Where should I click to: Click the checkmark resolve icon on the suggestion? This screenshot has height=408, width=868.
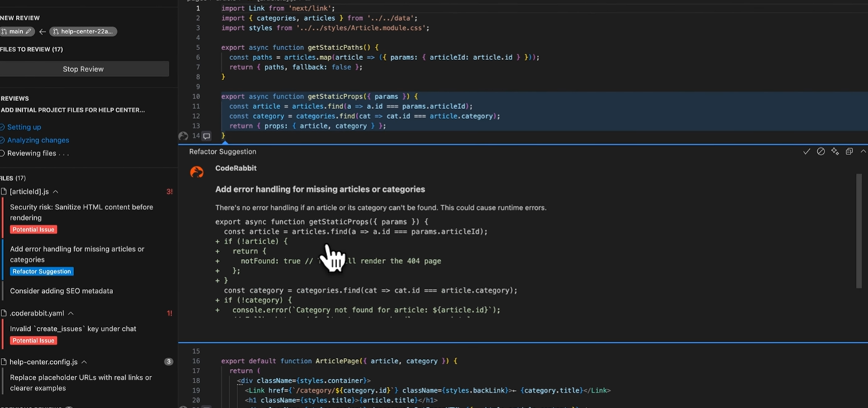[806, 152]
